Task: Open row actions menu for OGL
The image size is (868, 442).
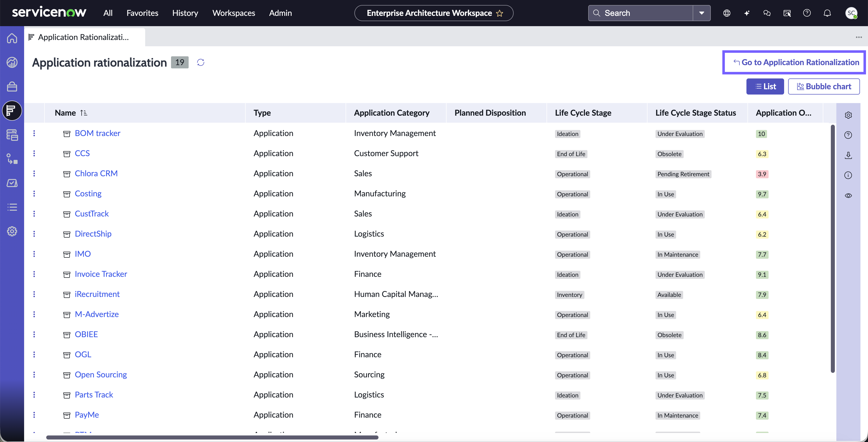Action: [x=34, y=355]
